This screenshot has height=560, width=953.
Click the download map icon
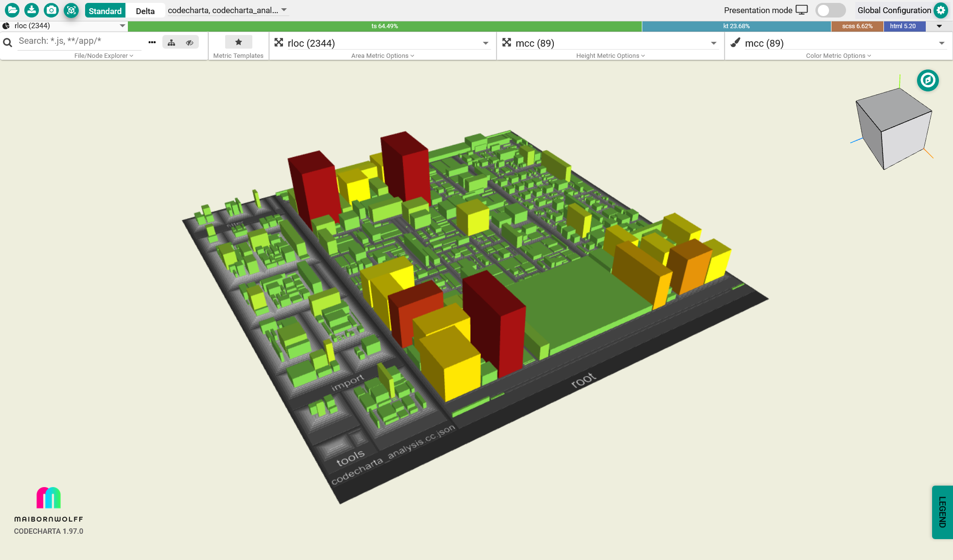pos(32,10)
